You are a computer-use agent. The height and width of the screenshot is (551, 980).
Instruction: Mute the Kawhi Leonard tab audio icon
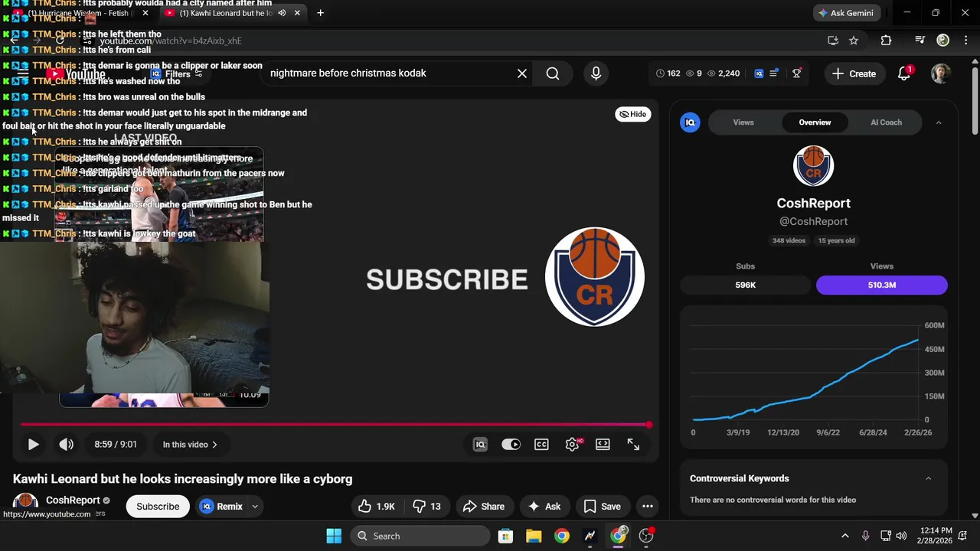282,13
